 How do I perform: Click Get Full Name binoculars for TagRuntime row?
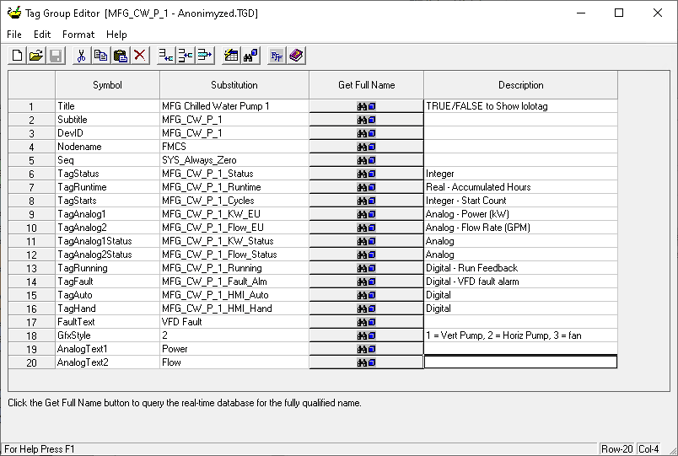(x=366, y=187)
